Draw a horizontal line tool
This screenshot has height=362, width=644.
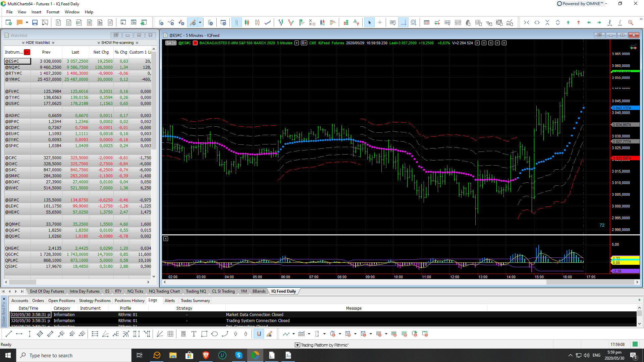click(x=19, y=334)
